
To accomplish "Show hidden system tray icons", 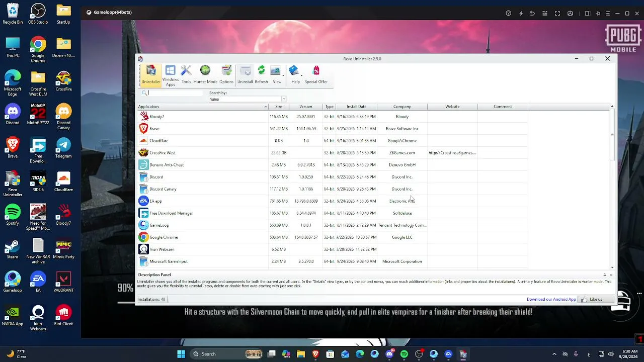I will 554,354.
